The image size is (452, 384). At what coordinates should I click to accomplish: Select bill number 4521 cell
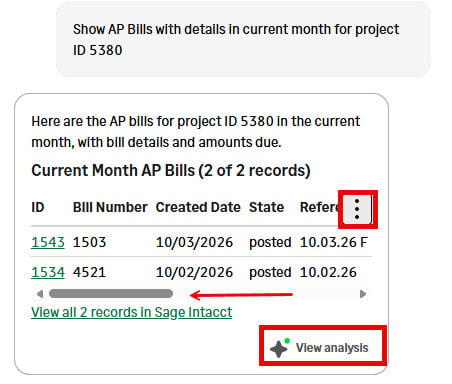89,272
